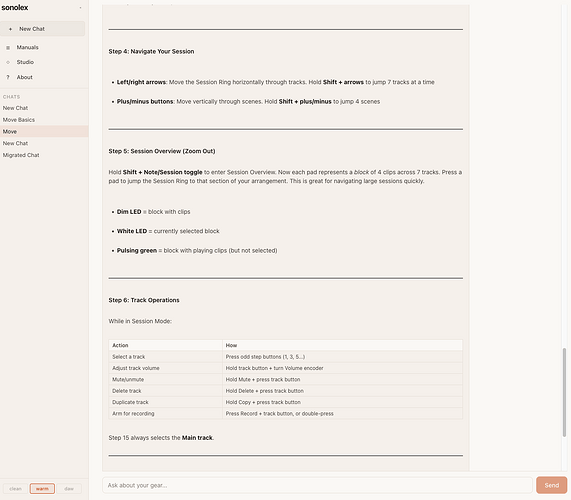Start a New Chat
571x500 pixels.
coord(43,29)
